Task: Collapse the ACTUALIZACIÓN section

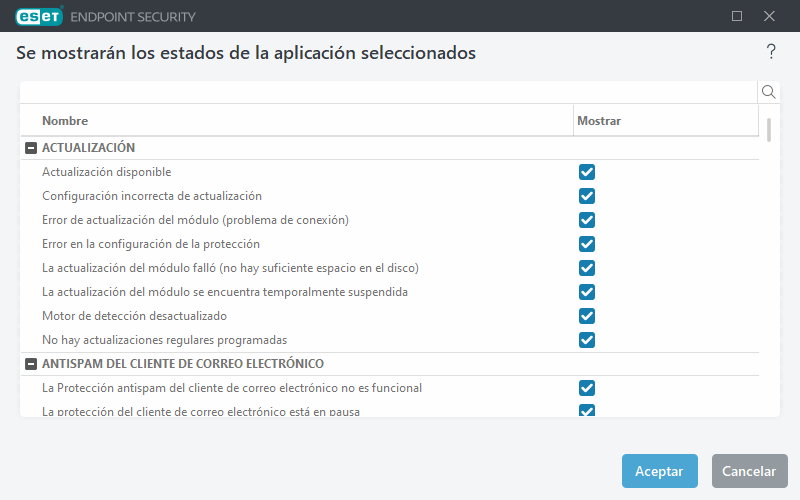Action: 31,148
